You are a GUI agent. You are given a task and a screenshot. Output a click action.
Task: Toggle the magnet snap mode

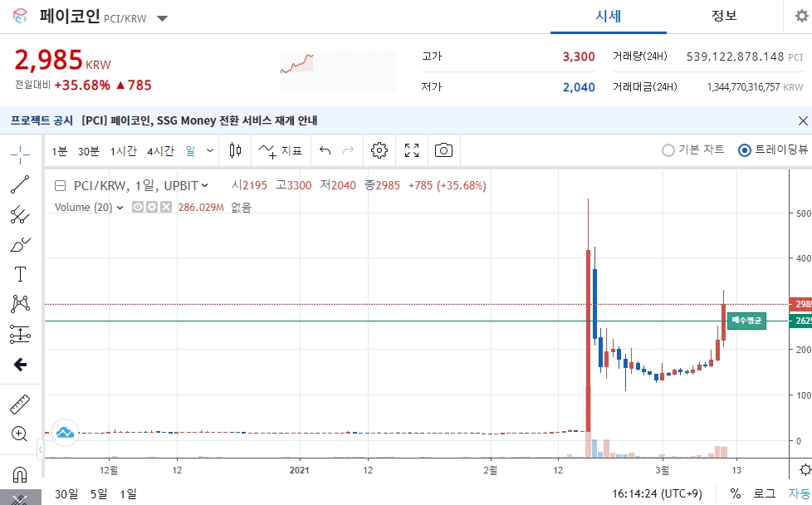(x=20, y=474)
